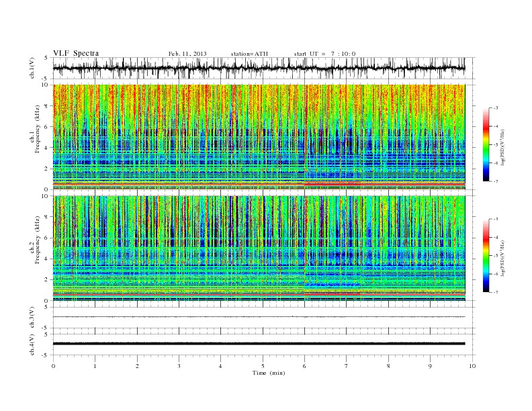The height and width of the screenshot is (411, 532).
Task: Click the "6" tick on Time axis
Action: [304, 366]
